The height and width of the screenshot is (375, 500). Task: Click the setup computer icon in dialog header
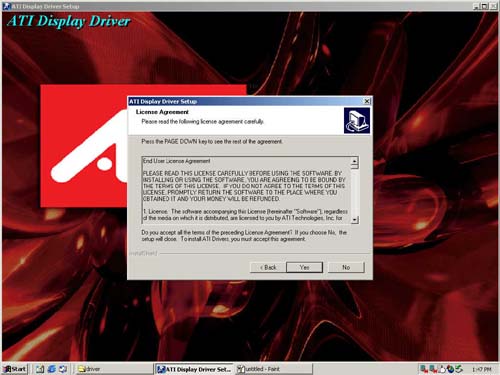[357, 121]
